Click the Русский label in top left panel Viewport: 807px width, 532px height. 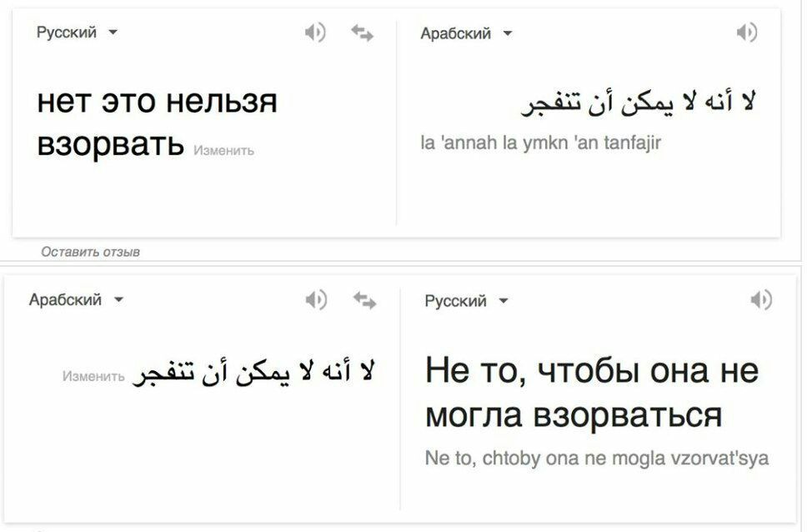click(x=67, y=33)
